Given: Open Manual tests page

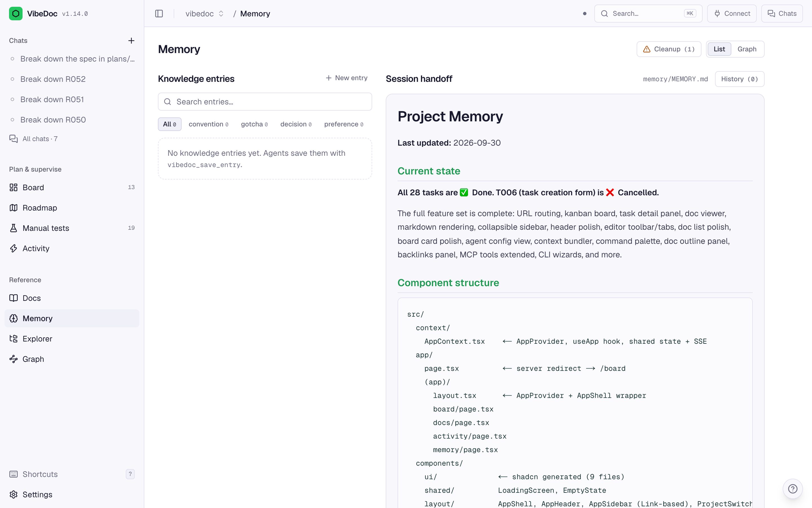Looking at the screenshot, I should click(x=72, y=228).
